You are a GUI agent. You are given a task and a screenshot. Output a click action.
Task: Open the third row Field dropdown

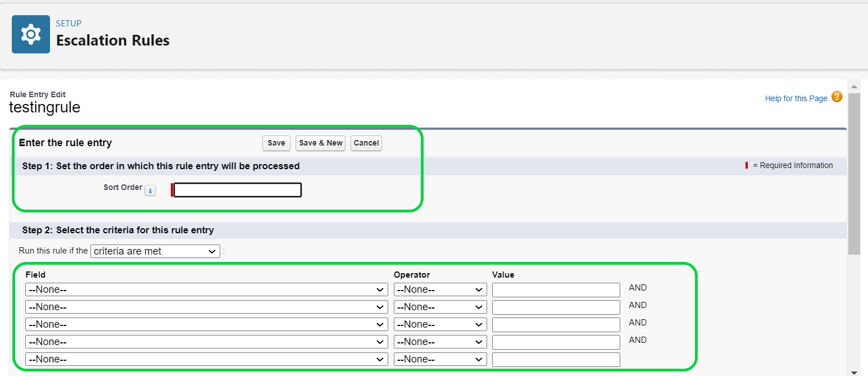(206, 324)
